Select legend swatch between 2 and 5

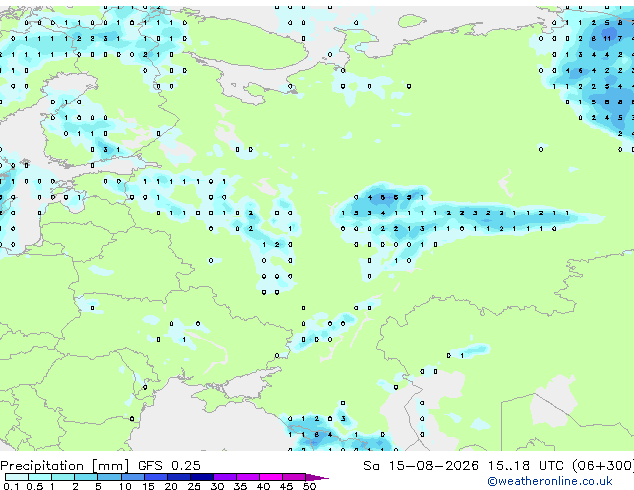(87, 477)
